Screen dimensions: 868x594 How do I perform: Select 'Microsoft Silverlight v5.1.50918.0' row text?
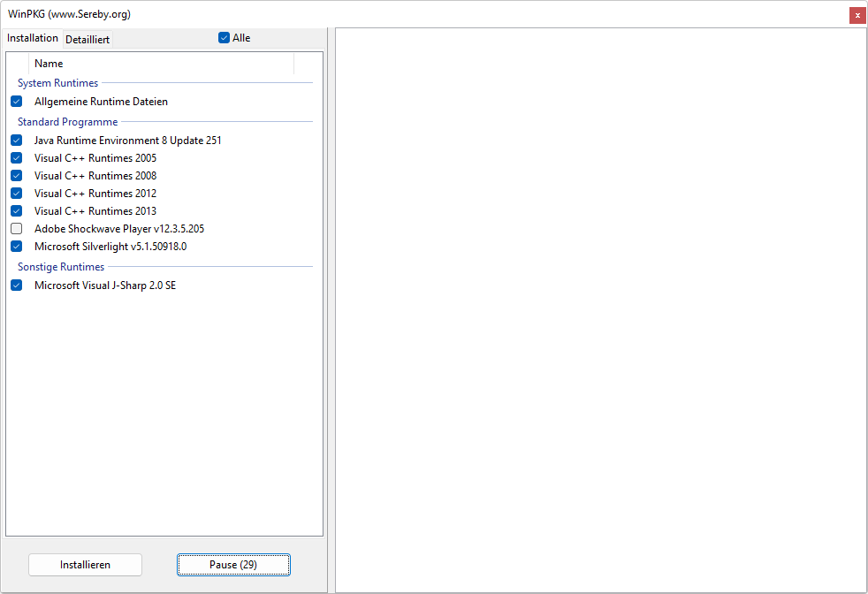[110, 247]
